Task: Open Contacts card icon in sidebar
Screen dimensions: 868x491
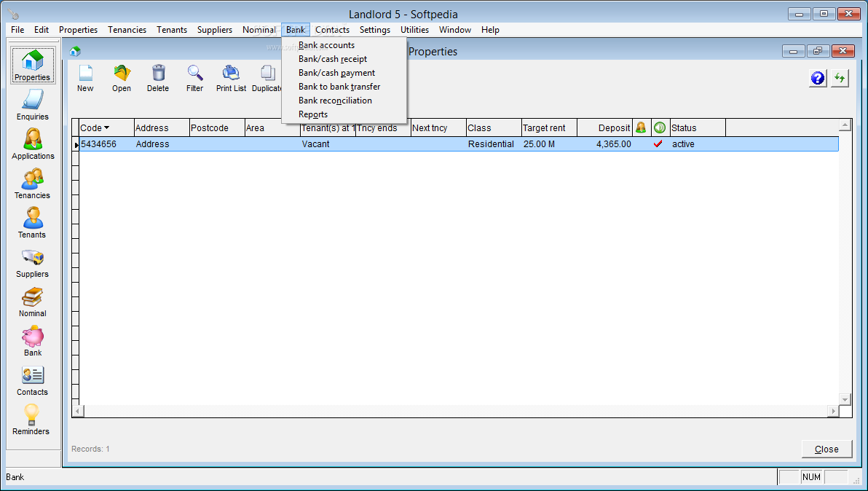Action: [33, 380]
